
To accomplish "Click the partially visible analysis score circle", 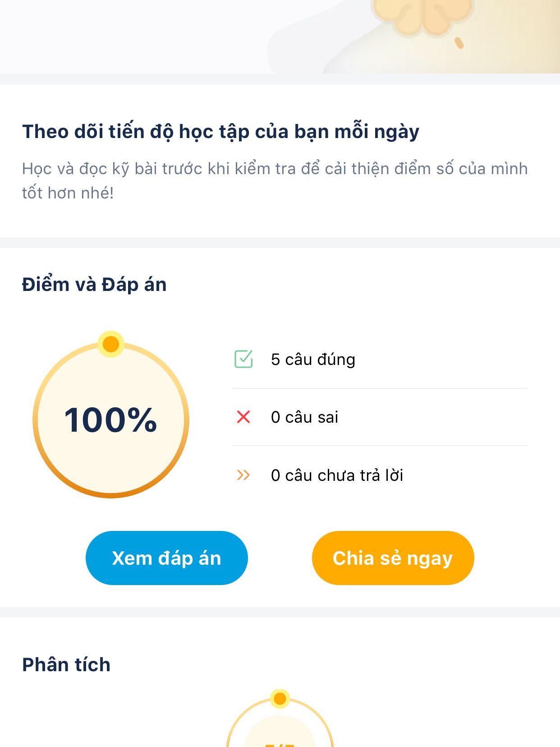I will pyautogui.click(x=280, y=722).
